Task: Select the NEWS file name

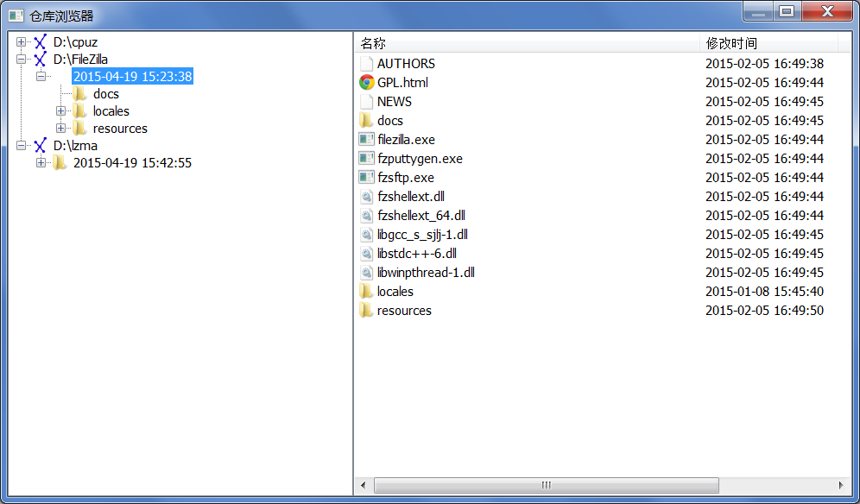Action: [395, 102]
